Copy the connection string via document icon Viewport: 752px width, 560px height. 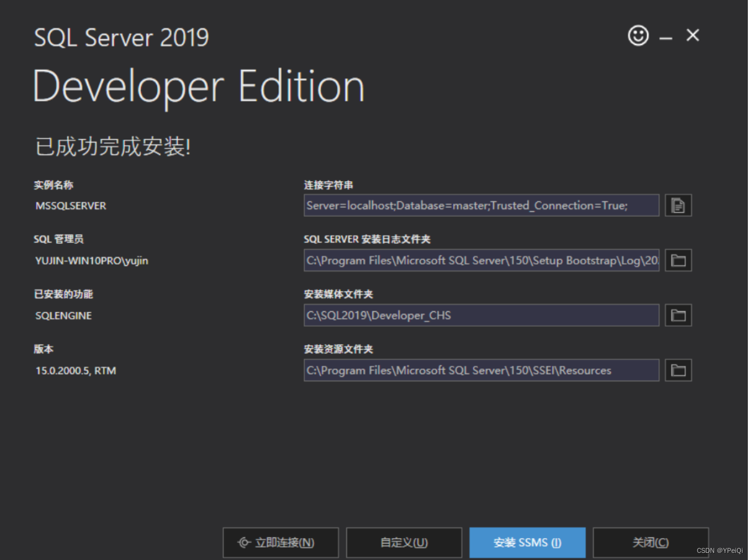678,205
